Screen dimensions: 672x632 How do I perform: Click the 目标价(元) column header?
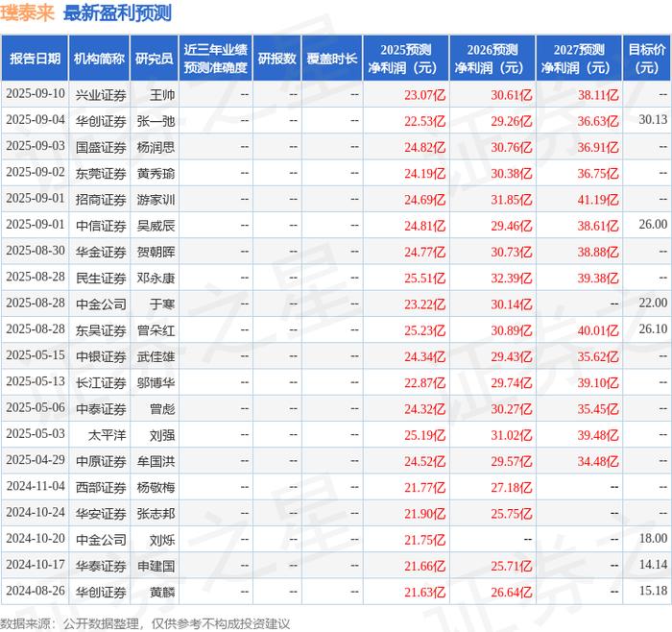point(647,59)
